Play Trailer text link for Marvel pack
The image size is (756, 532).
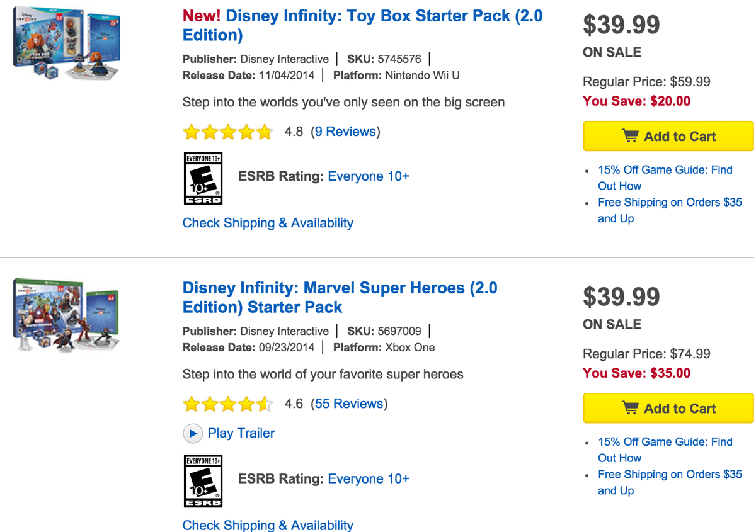coord(241,433)
